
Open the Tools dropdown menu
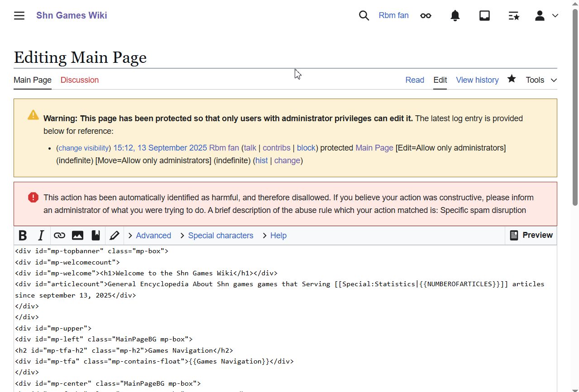pos(541,80)
